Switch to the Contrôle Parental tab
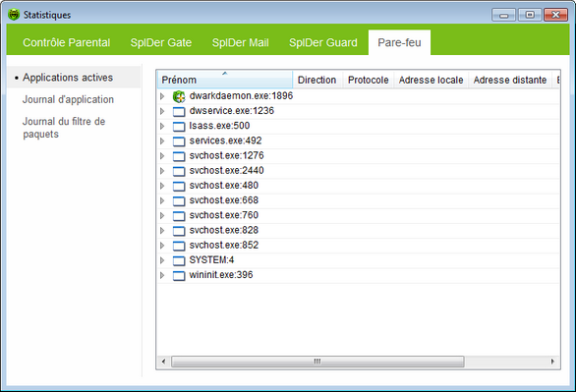 (x=67, y=42)
